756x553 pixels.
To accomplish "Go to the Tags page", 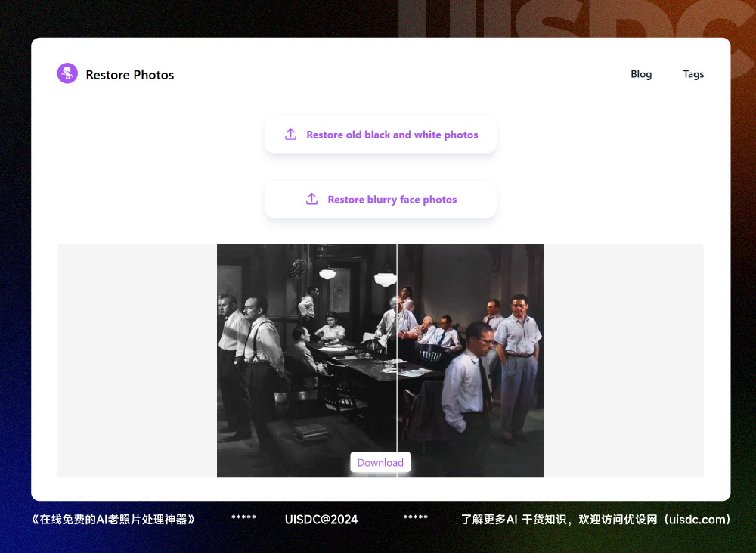I will (x=693, y=74).
